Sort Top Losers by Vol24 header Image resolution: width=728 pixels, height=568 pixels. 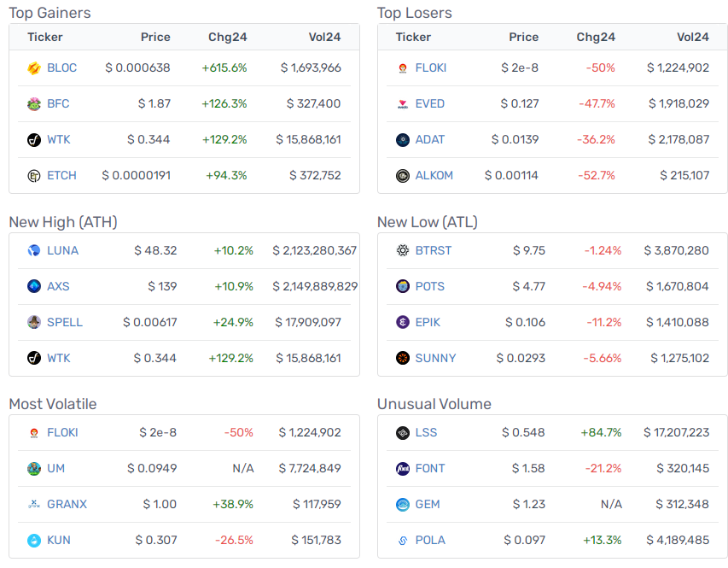point(693,38)
